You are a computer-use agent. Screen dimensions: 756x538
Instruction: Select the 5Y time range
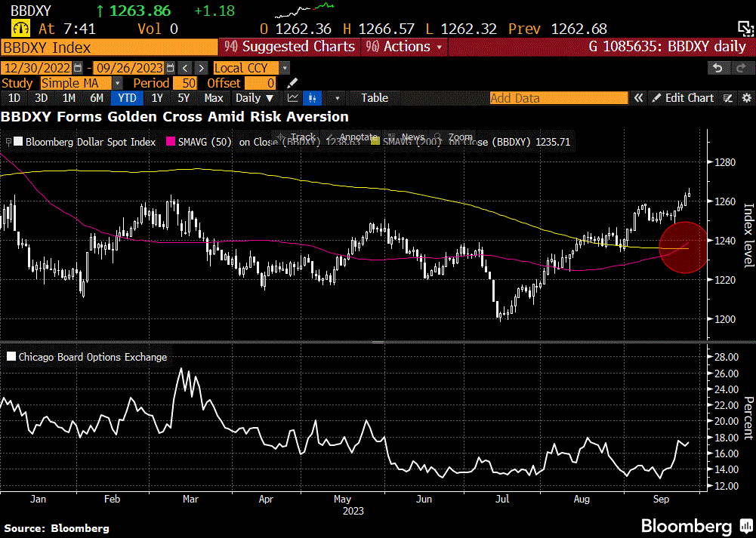184,98
